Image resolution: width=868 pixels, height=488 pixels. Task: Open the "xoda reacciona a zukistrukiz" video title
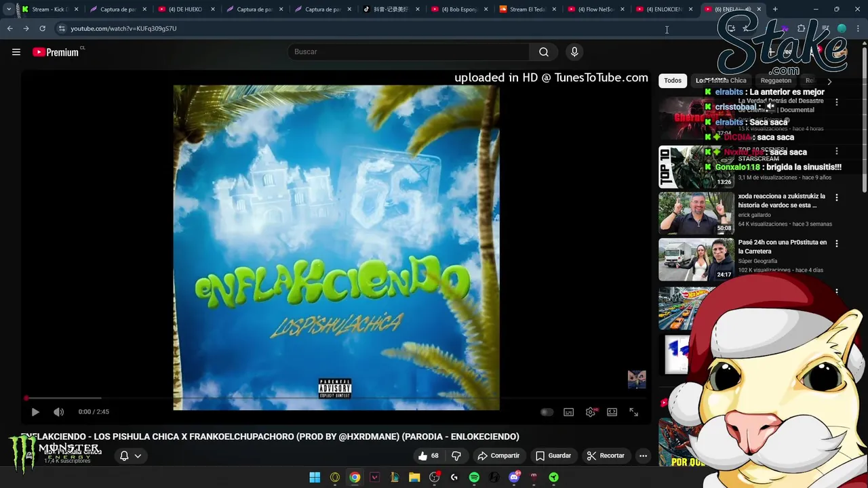pos(781,201)
